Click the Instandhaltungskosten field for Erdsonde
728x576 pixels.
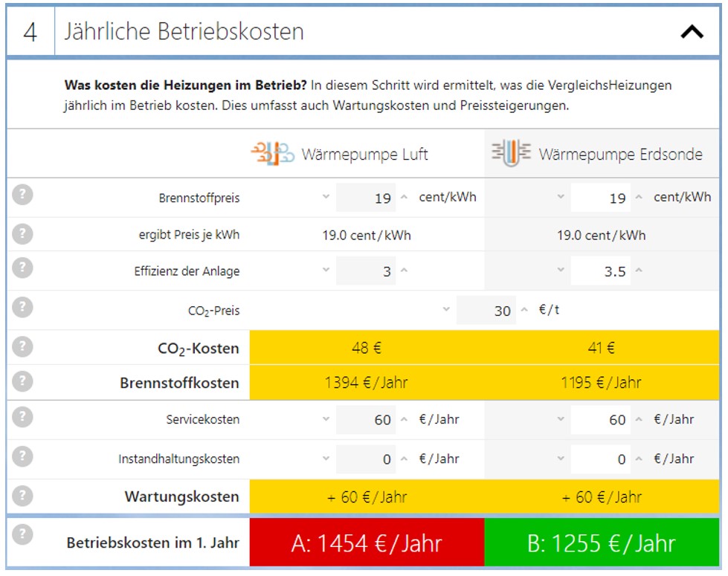click(x=601, y=459)
